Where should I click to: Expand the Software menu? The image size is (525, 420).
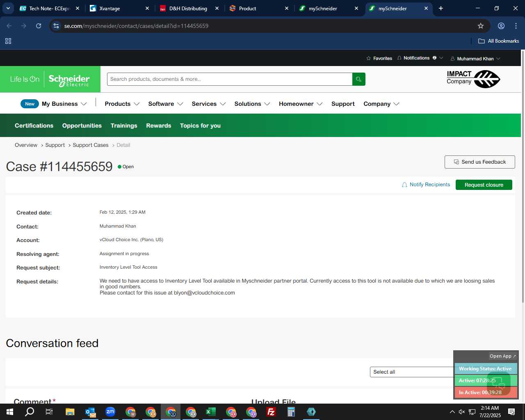166,104
